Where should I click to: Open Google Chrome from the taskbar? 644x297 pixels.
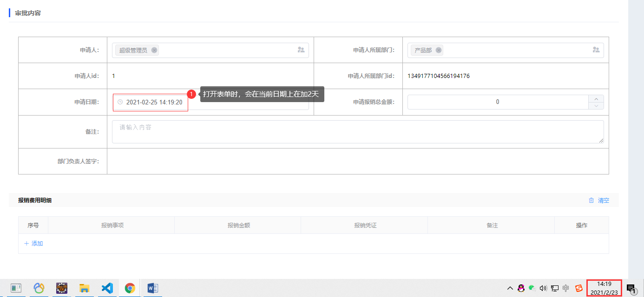[x=130, y=288]
